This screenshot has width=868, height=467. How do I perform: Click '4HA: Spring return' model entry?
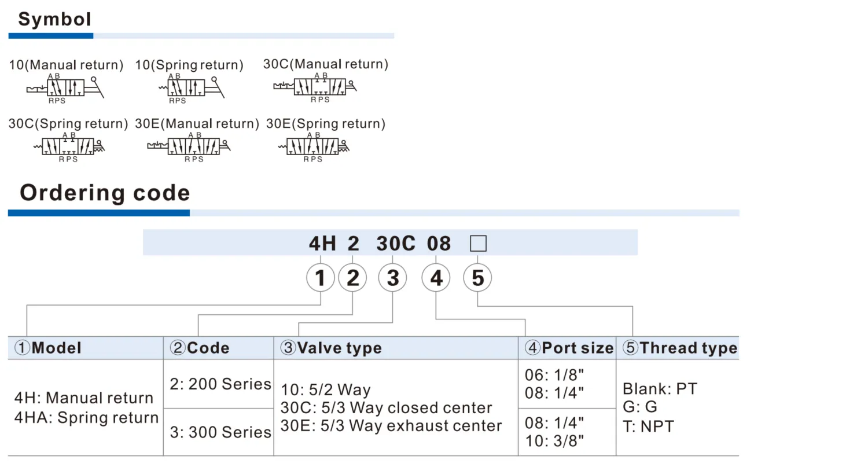[x=86, y=418]
